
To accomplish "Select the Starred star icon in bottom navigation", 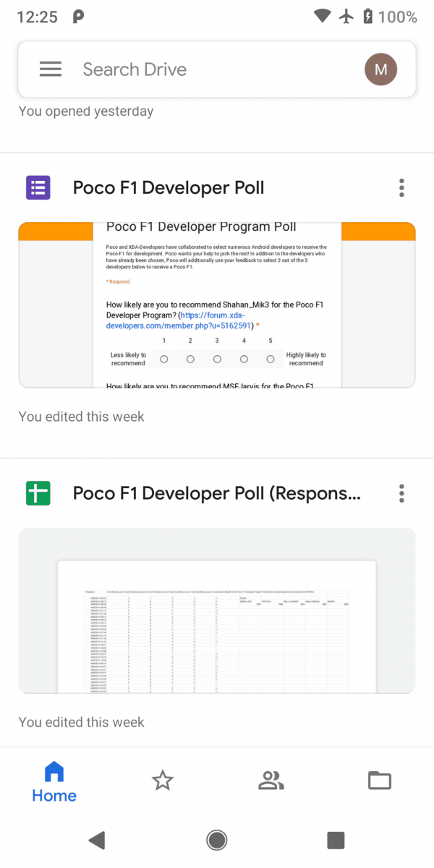I will [x=162, y=780].
